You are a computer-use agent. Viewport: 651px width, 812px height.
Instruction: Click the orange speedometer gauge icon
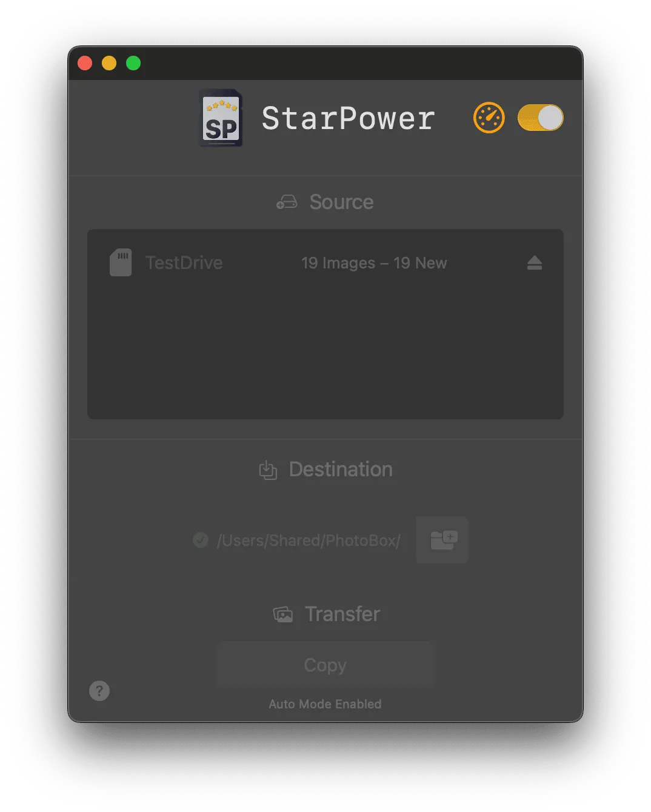489,118
